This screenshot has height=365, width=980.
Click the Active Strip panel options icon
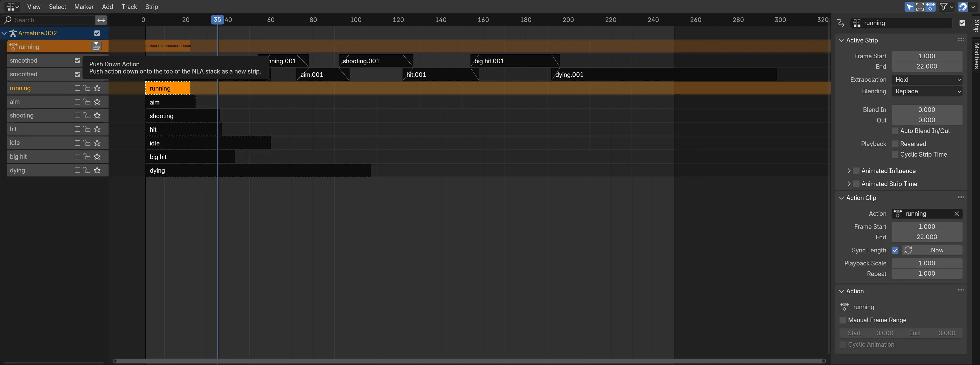[x=960, y=40]
